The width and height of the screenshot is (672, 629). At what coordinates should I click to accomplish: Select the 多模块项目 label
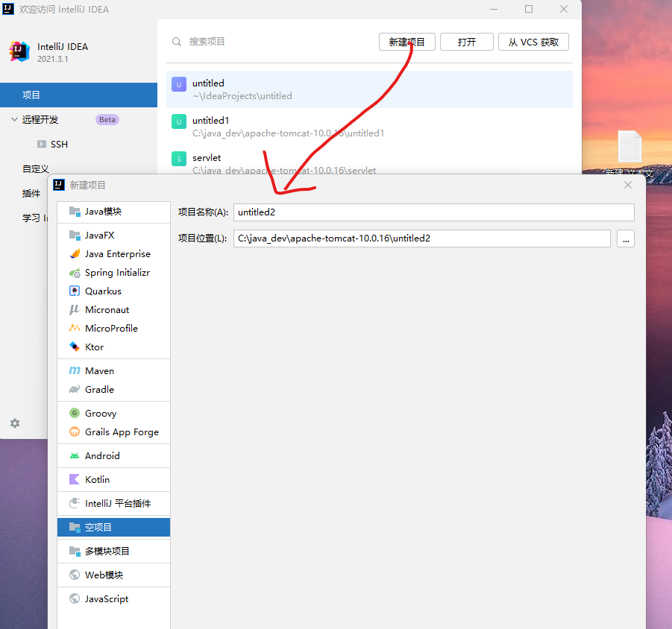click(107, 551)
